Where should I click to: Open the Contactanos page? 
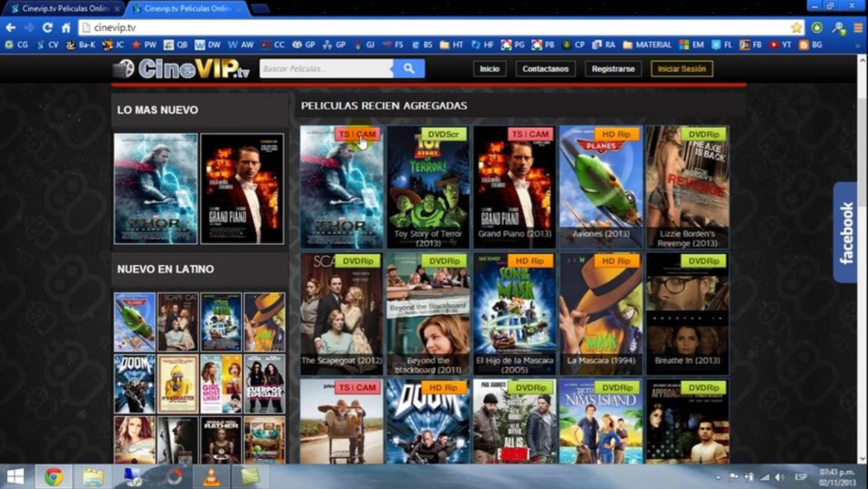click(x=546, y=69)
